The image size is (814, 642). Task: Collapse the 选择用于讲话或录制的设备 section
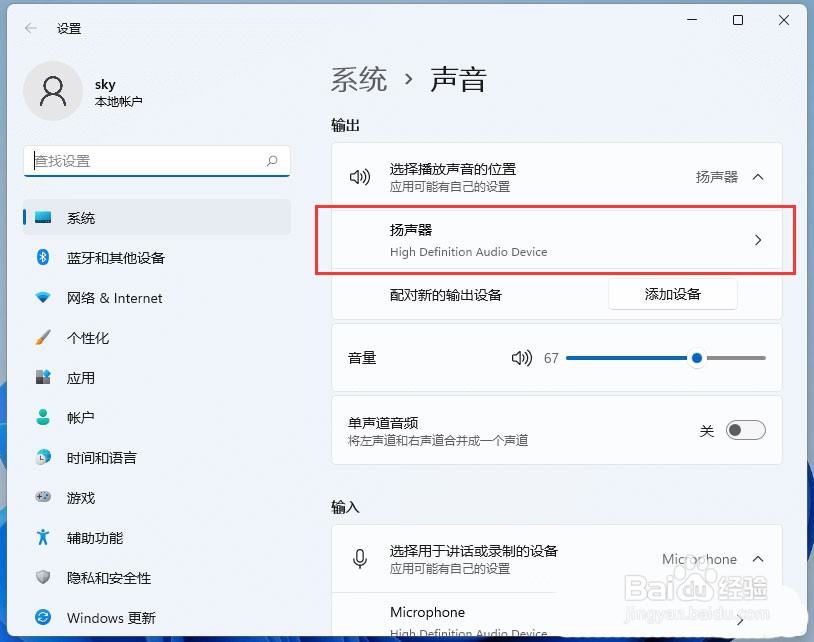coord(758,559)
